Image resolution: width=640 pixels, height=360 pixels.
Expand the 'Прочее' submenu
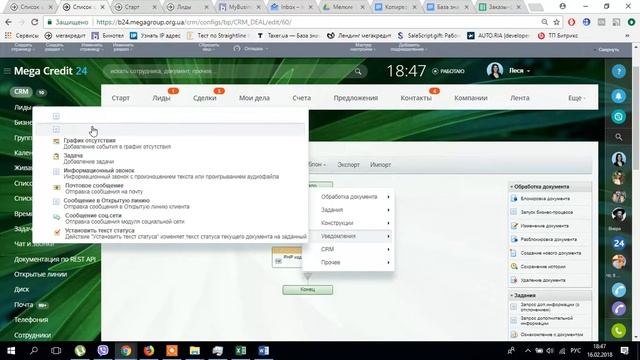click(x=355, y=262)
